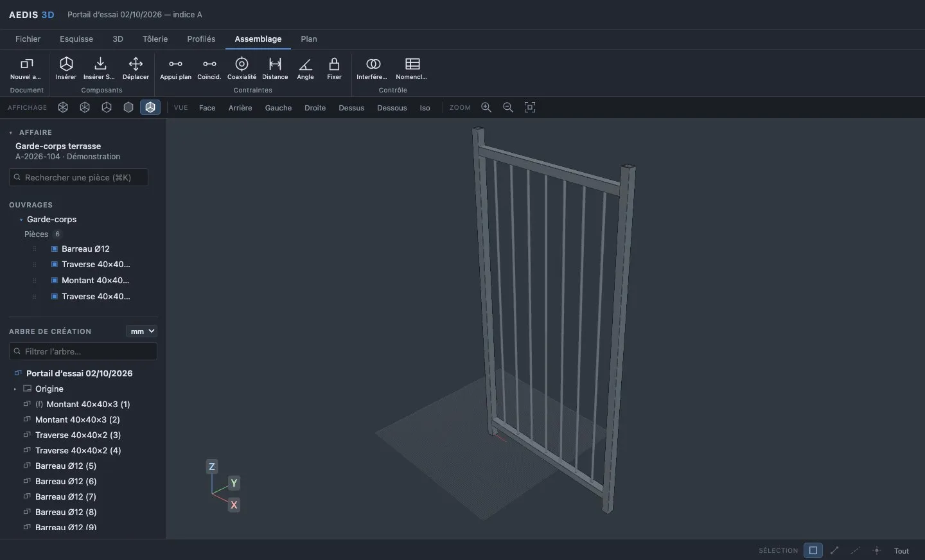Switch to the solid gray shaded display mode

coord(128,107)
